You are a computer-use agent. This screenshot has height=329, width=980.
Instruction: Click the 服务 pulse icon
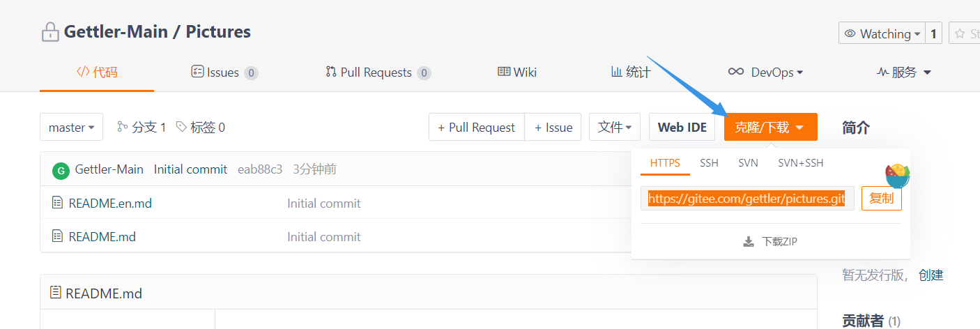point(882,72)
